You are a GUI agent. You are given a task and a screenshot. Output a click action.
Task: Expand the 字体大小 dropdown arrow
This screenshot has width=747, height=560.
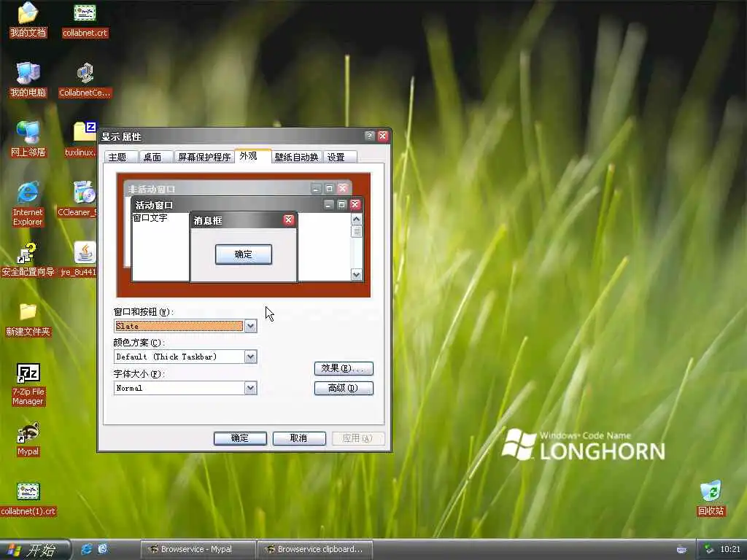tap(251, 388)
